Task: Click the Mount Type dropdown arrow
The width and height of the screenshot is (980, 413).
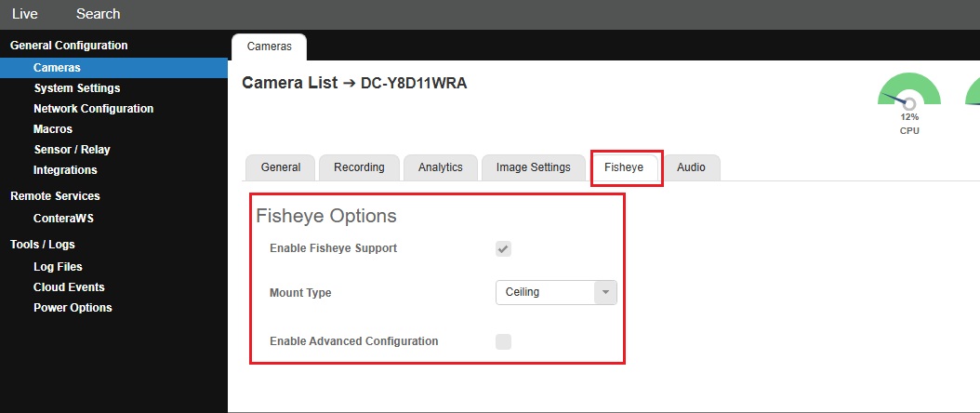Action: [x=605, y=292]
